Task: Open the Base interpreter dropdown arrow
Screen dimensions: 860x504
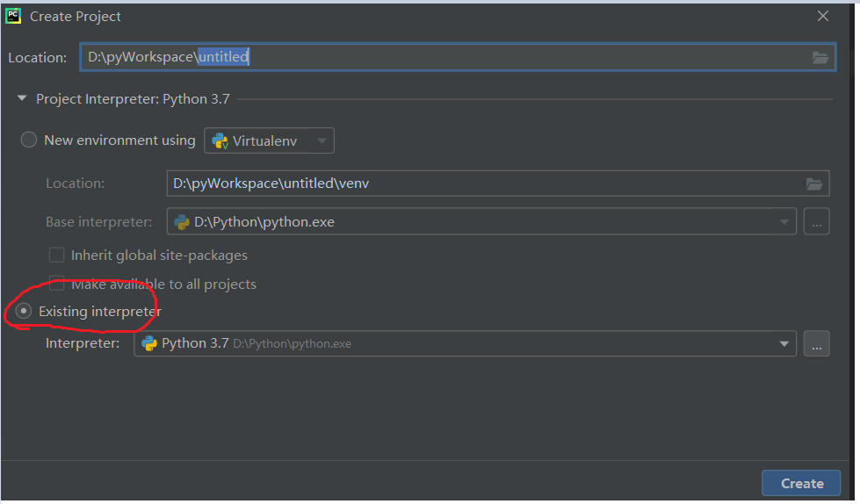Action: (784, 222)
